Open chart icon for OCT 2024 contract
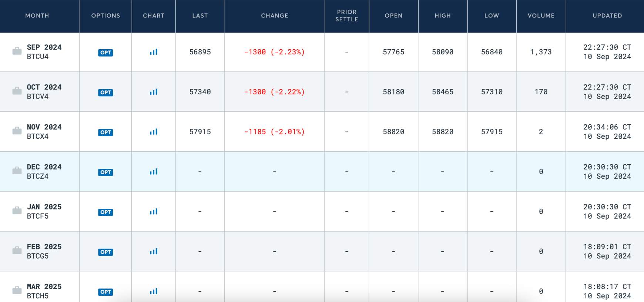Image resolution: width=644 pixels, height=302 pixels. pyautogui.click(x=154, y=92)
